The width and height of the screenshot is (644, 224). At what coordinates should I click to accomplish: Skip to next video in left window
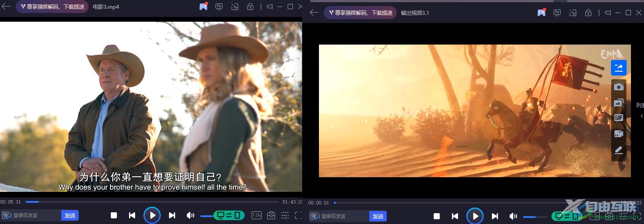click(x=172, y=215)
